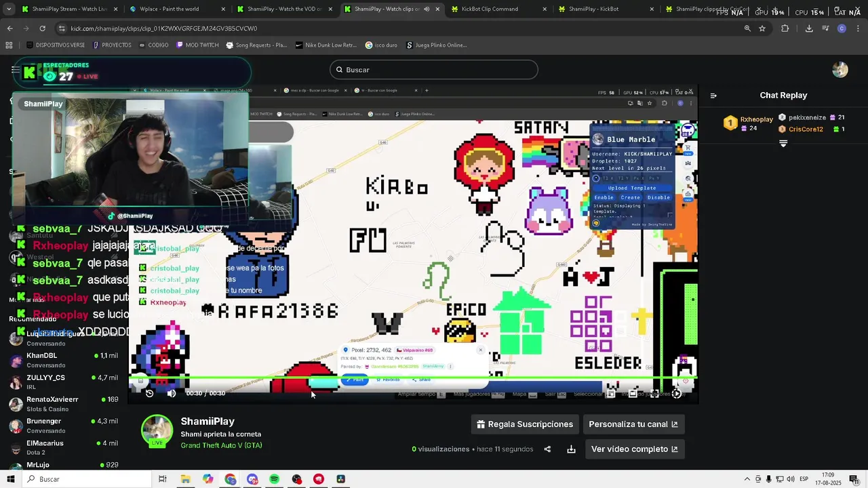Select ElMacarius recommended channel

pos(64,447)
